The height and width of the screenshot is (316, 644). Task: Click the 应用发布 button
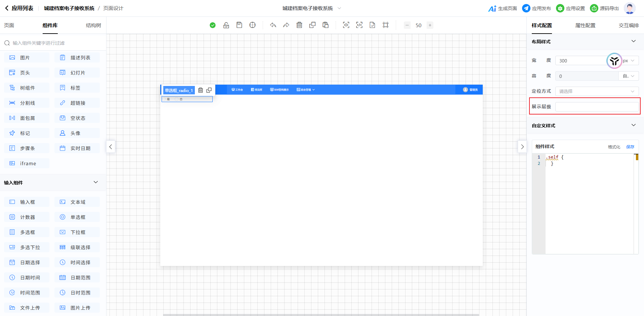536,8
